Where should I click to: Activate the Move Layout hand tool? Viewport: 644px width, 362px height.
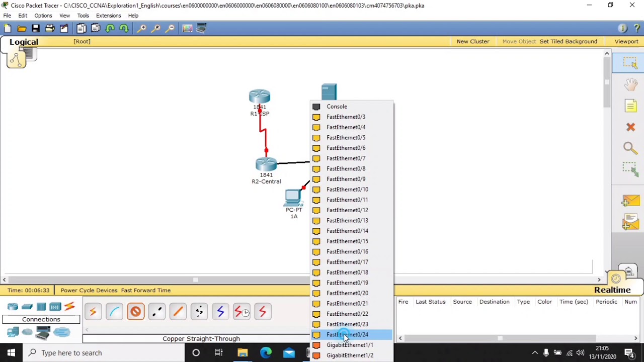coord(630,84)
